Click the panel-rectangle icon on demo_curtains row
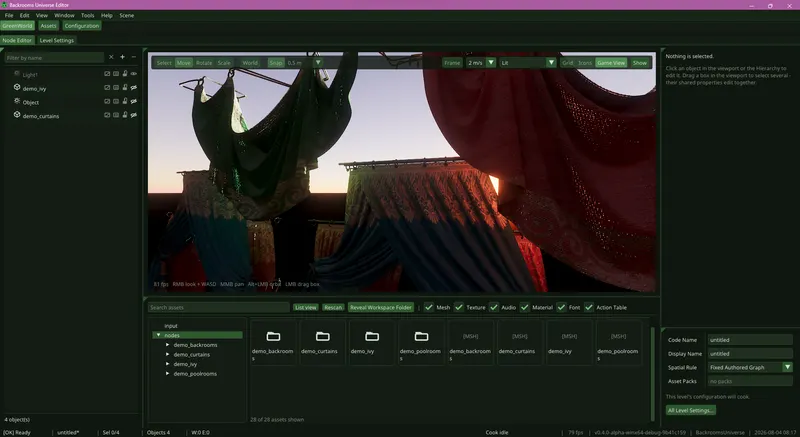 coord(116,115)
